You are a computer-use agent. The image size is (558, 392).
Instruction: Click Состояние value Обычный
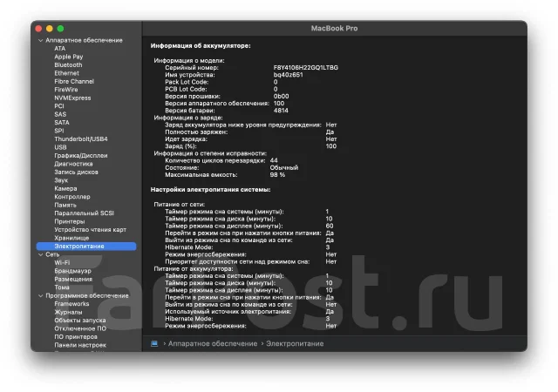point(284,167)
